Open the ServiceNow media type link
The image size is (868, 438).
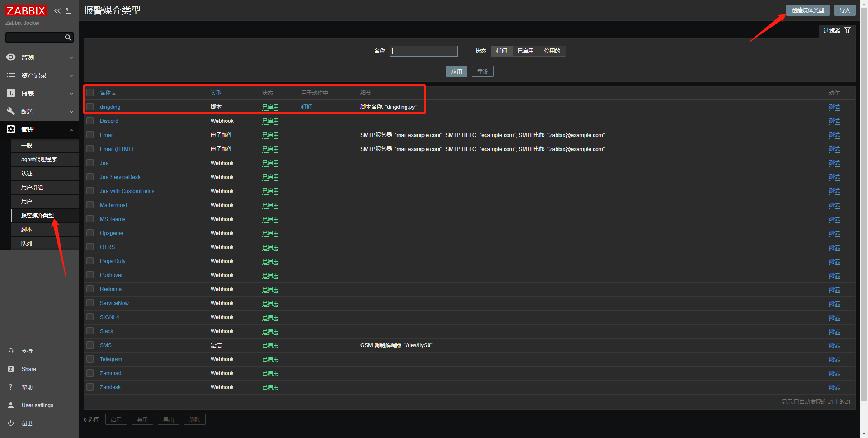114,303
